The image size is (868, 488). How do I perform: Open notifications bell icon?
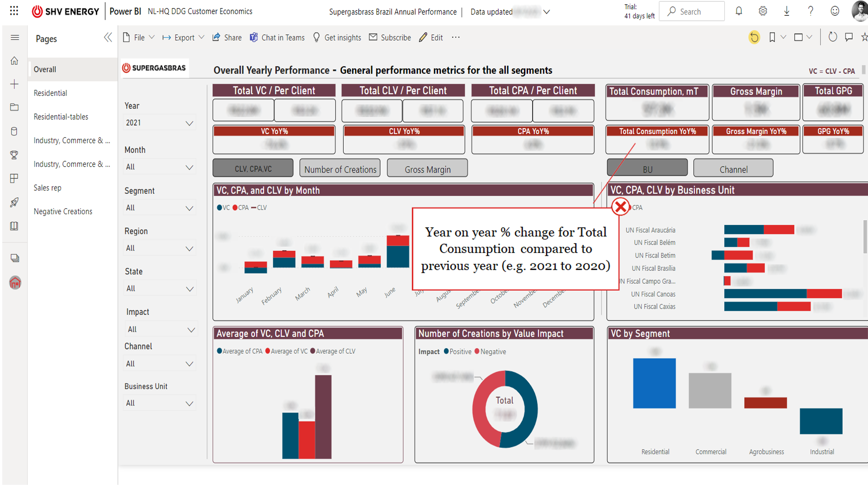click(739, 11)
